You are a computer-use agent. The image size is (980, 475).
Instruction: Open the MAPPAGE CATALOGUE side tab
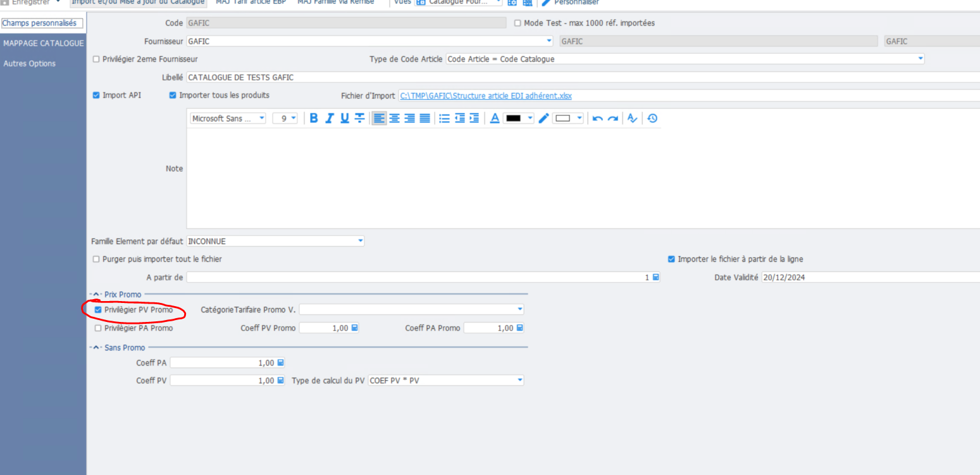click(43, 44)
